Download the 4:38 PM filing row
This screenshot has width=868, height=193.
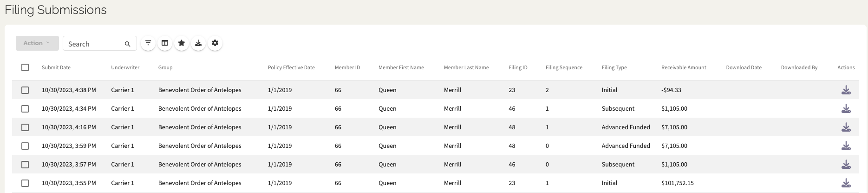pos(846,90)
